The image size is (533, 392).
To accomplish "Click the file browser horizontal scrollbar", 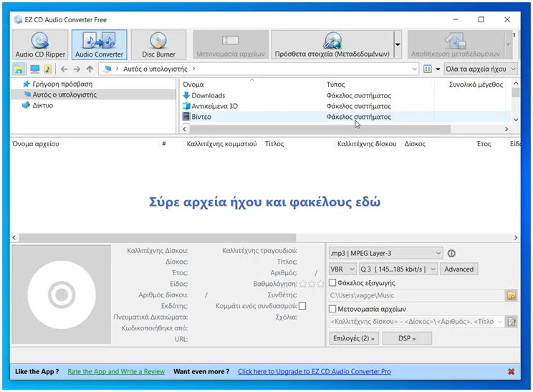I will click(320, 129).
